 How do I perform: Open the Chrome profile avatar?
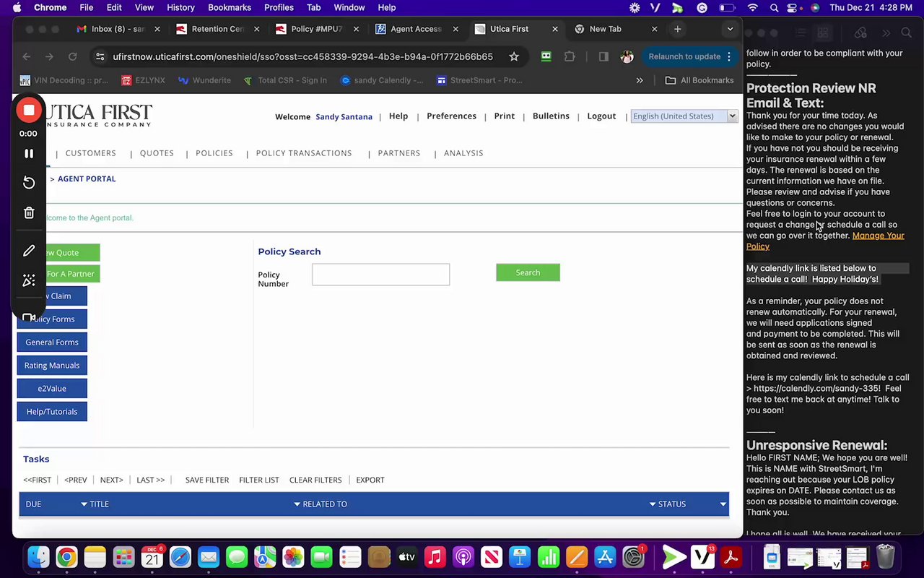click(x=627, y=56)
